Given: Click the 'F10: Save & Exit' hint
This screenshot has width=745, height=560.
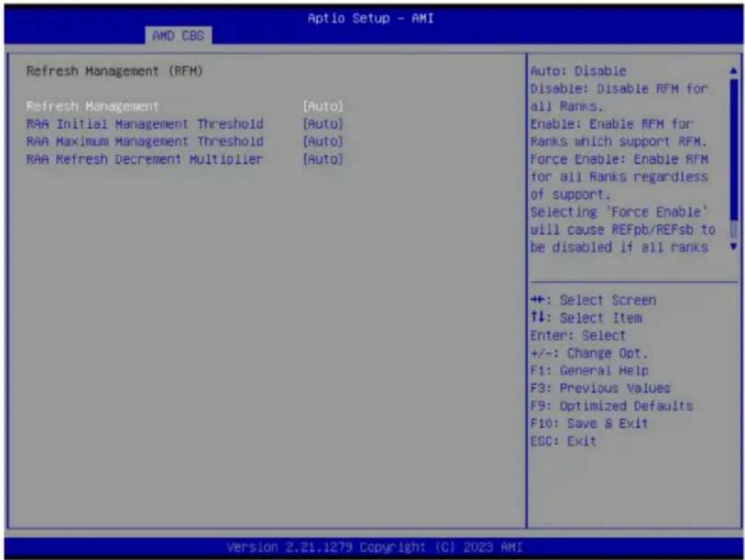Looking at the screenshot, I should click(589, 423).
